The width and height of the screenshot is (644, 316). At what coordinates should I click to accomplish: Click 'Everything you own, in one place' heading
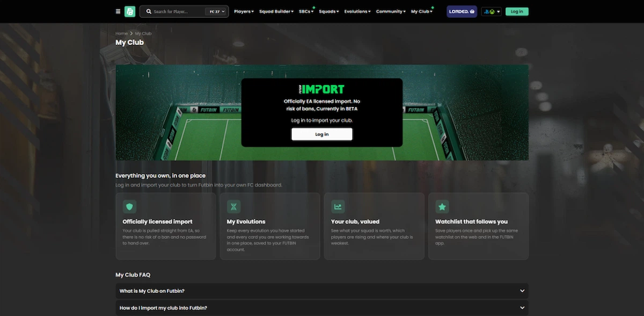160,176
